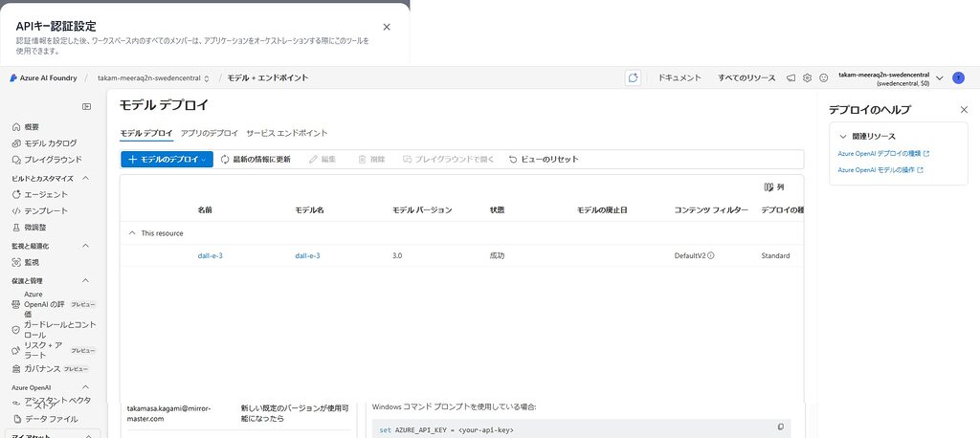This screenshot has height=438, width=980.
Task: Click the megaphone announcements icon
Action: (x=791, y=78)
